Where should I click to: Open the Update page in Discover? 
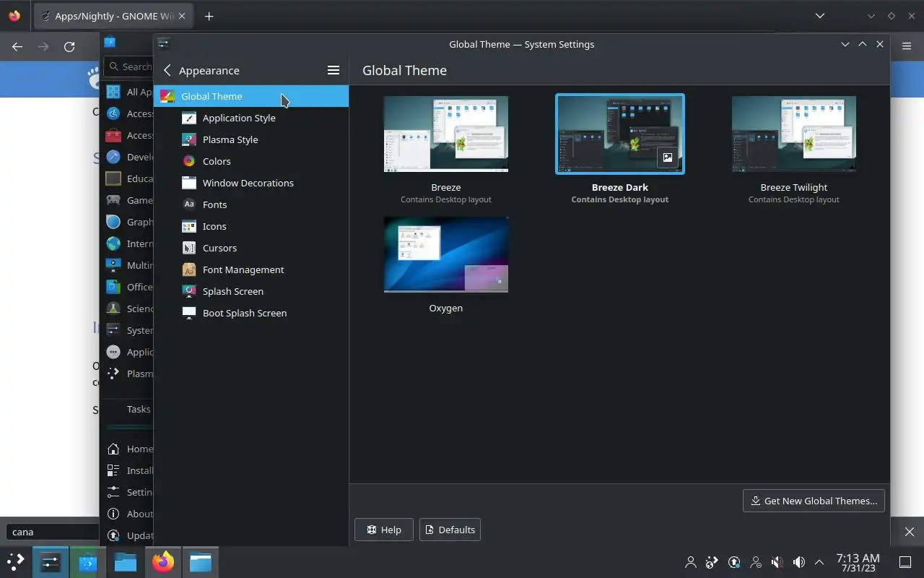coord(128,535)
